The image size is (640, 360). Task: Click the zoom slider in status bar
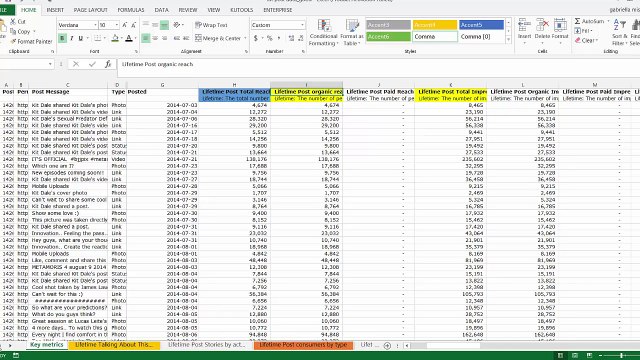point(621,356)
